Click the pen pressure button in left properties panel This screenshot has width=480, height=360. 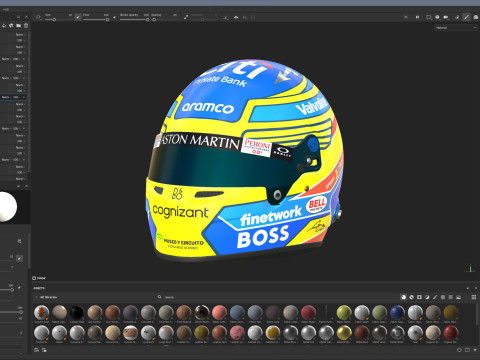(20, 258)
